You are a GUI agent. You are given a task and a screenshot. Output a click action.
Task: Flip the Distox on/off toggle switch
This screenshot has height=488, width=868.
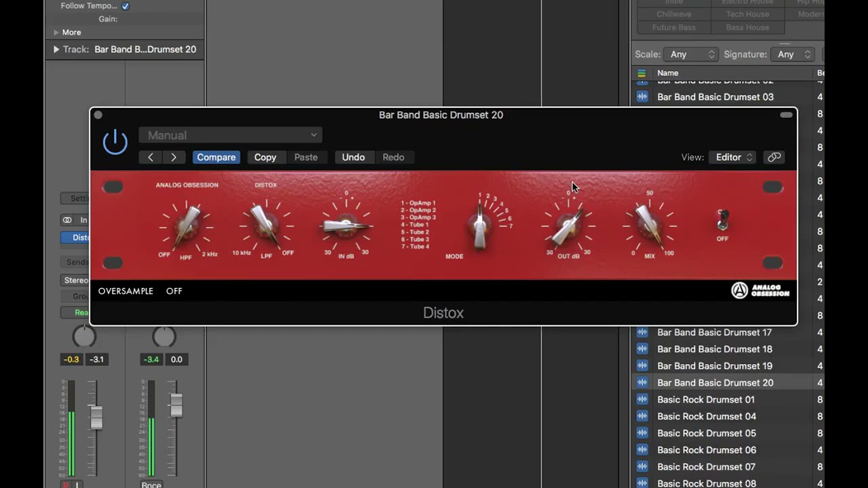click(x=723, y=220)
